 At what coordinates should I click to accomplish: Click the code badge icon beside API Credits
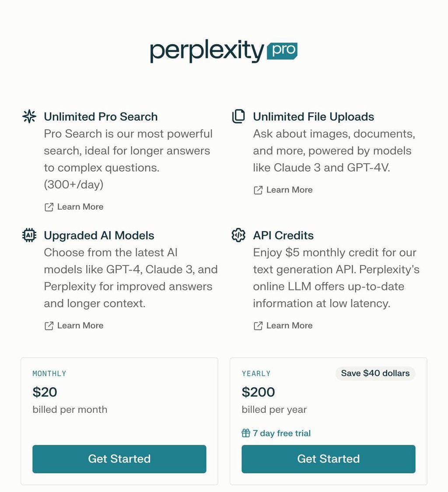238,235
